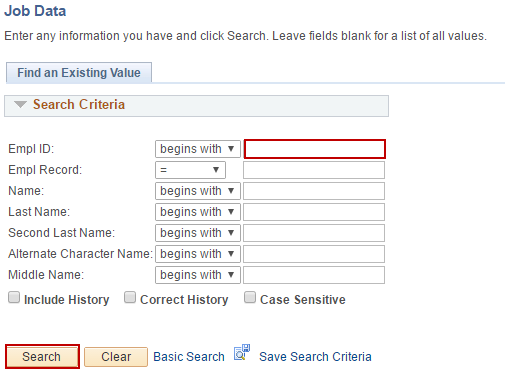Screen dimensions: 505x377
Task: Open the Last Name operator dropdown
Action: pyautogui.click(x=198, y=212)
